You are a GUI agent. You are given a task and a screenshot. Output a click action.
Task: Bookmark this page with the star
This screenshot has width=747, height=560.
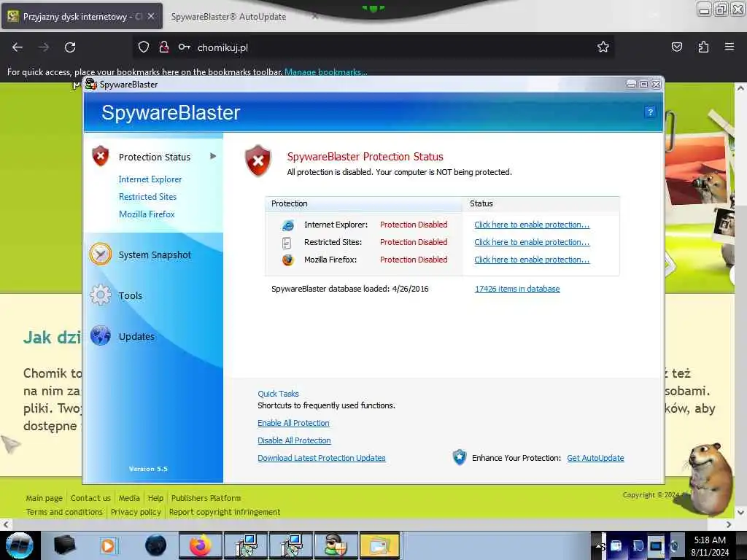(603, 47)
